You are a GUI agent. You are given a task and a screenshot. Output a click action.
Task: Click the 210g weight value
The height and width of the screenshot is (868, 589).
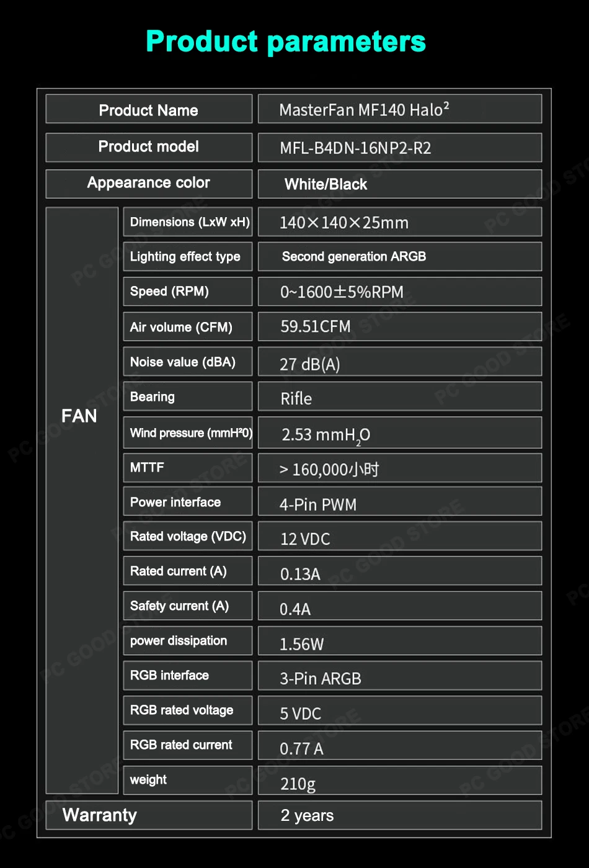(298, 784)
